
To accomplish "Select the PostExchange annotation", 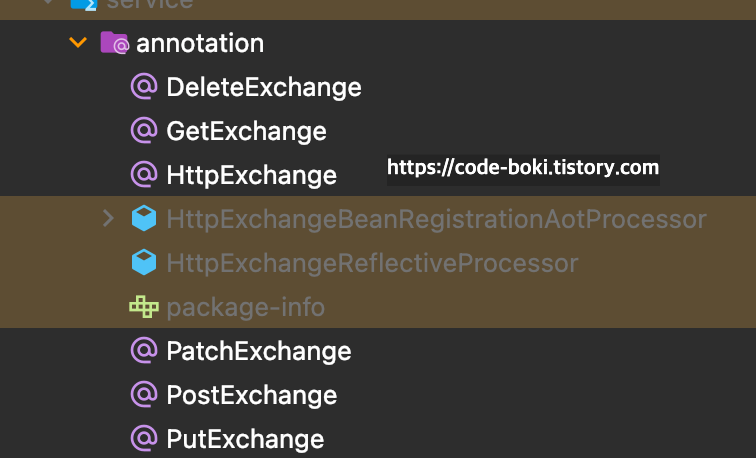I will click(251, 395).
